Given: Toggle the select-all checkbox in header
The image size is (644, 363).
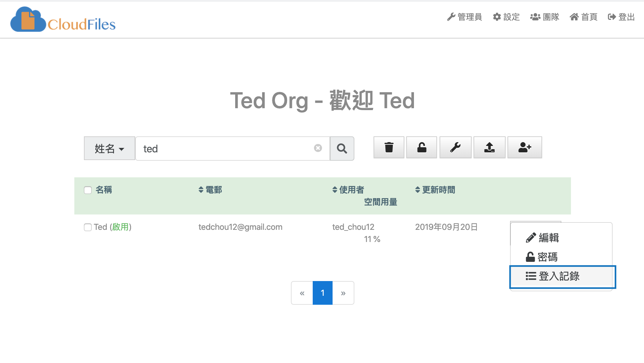Looking at the screenshot, I should pos(88,190).
